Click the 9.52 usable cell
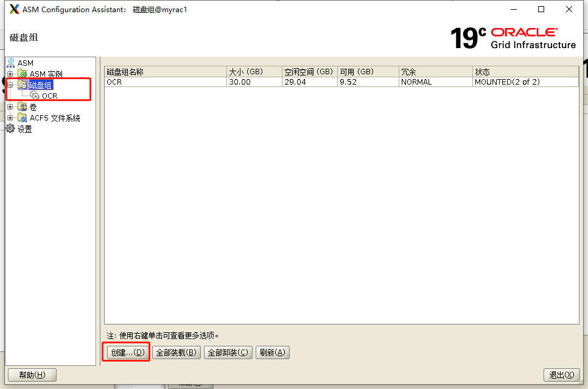This screenshot has width=588, height=389. (368, 82)
